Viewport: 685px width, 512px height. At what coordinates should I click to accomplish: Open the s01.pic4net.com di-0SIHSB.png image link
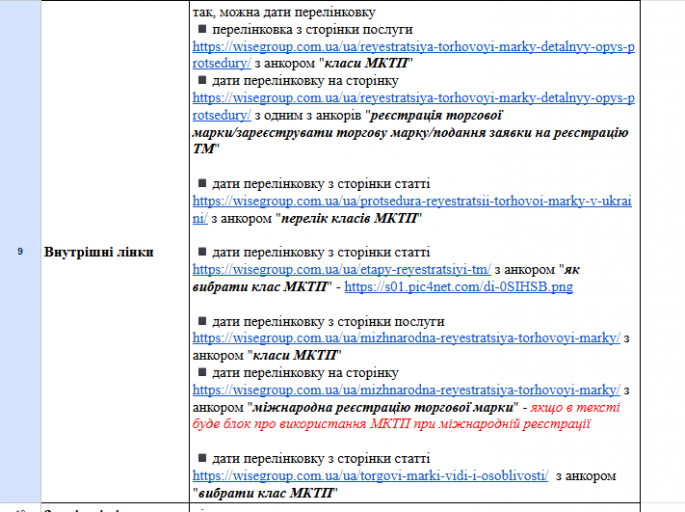(x=459, y=287)
